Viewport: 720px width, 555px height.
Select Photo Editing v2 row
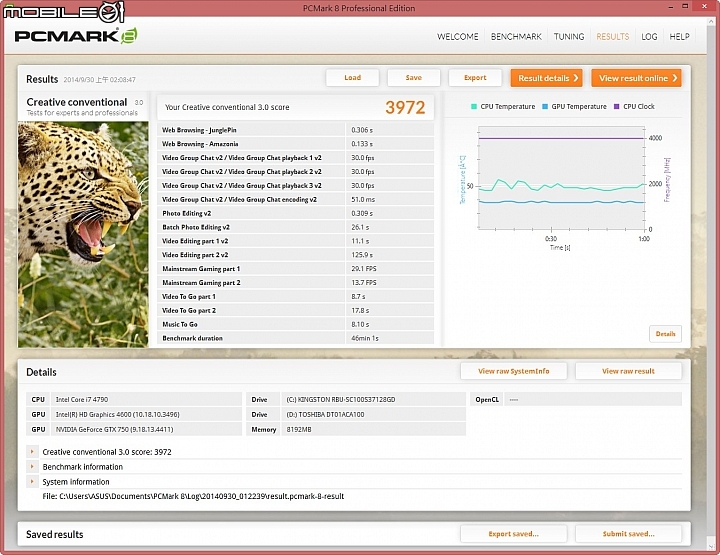(295, 213)
